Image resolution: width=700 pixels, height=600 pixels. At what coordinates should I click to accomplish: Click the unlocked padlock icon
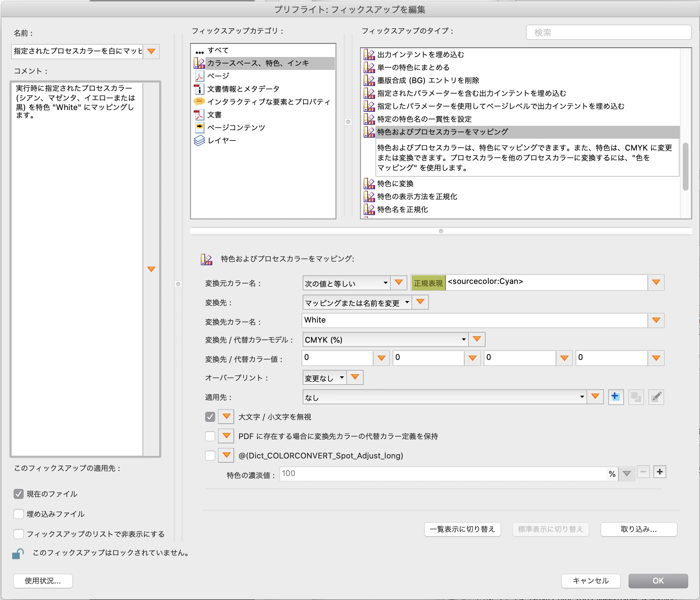18,554
